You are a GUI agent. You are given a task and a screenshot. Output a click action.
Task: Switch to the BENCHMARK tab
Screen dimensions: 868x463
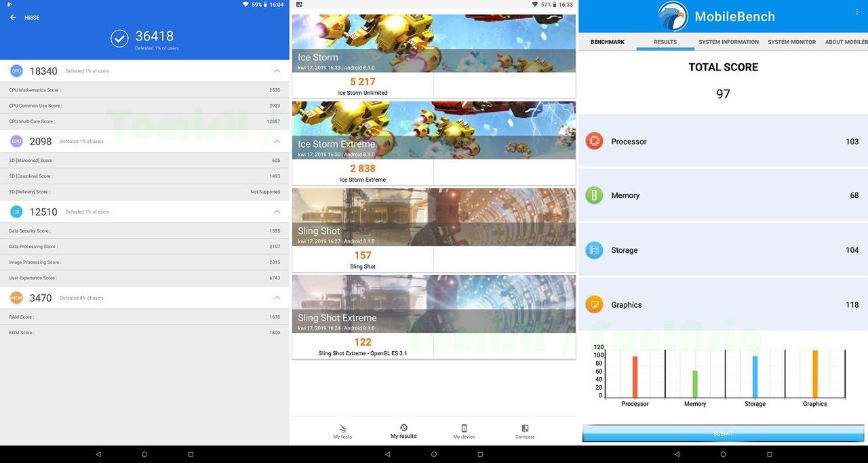(x=608, y=42)
